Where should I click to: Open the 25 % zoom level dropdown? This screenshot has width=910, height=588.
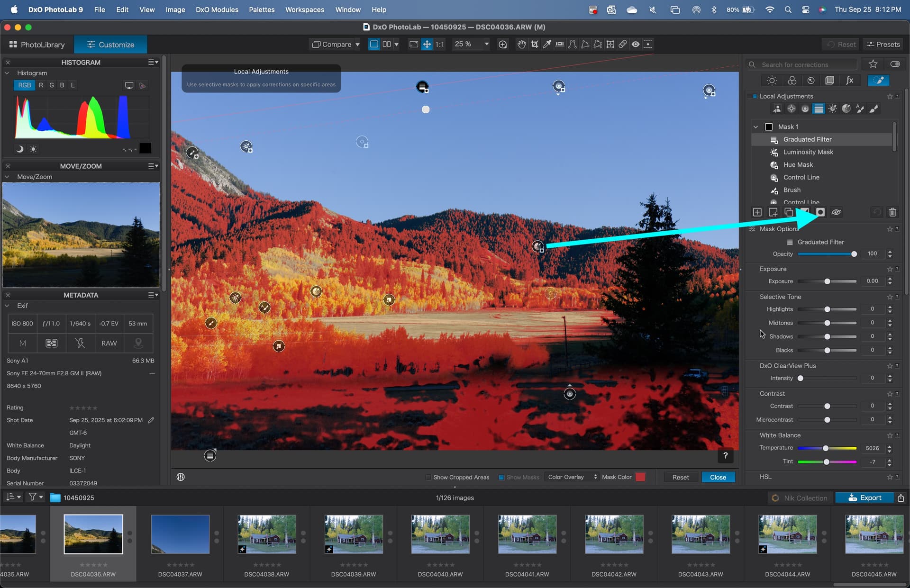pos(486,44)
